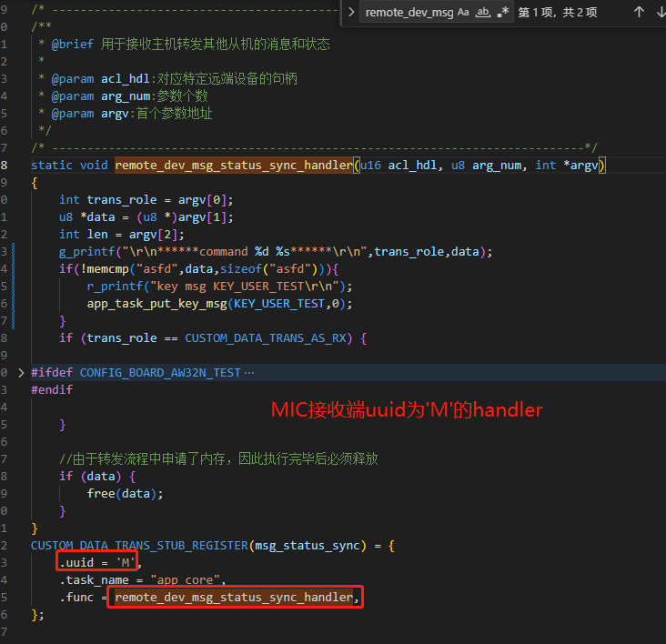Click msg_status_sync macro argument
666x644 pixels.
click(308, 546)
